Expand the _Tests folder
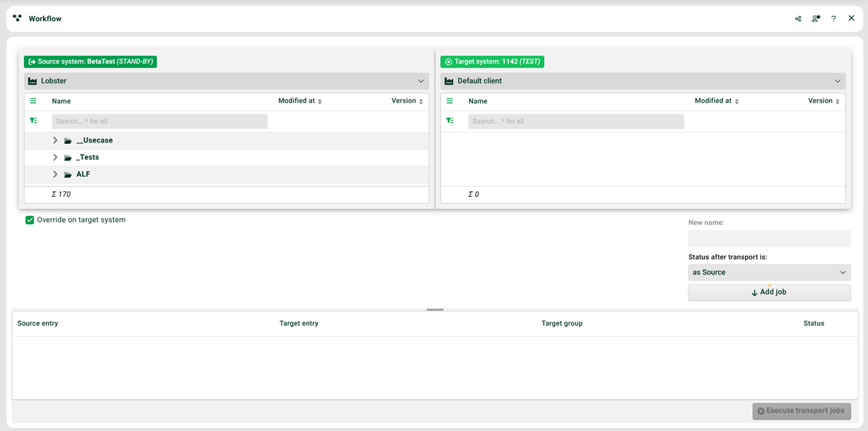868x431 pixels. click(x=55, y=157)
